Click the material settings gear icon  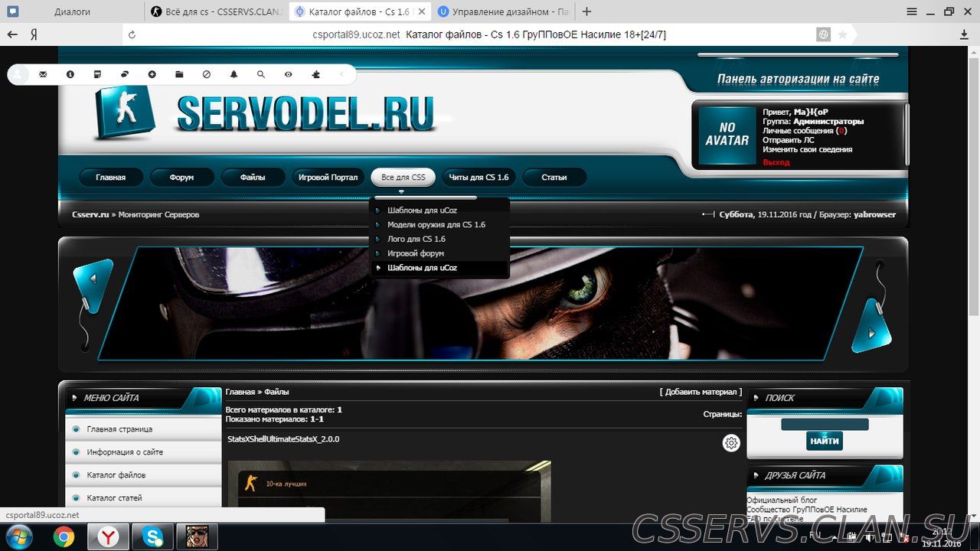coord(731,442)
